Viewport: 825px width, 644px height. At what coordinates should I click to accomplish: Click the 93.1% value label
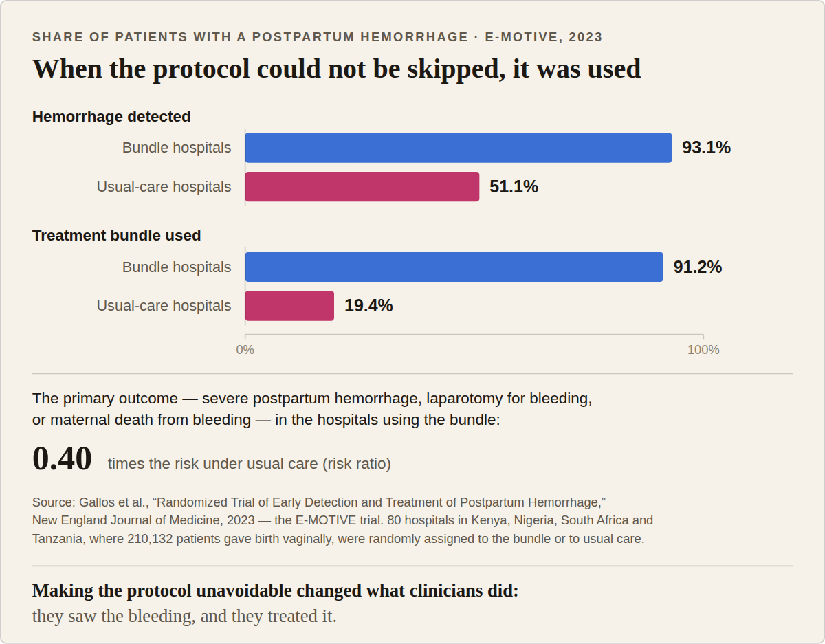pos(706,148)
